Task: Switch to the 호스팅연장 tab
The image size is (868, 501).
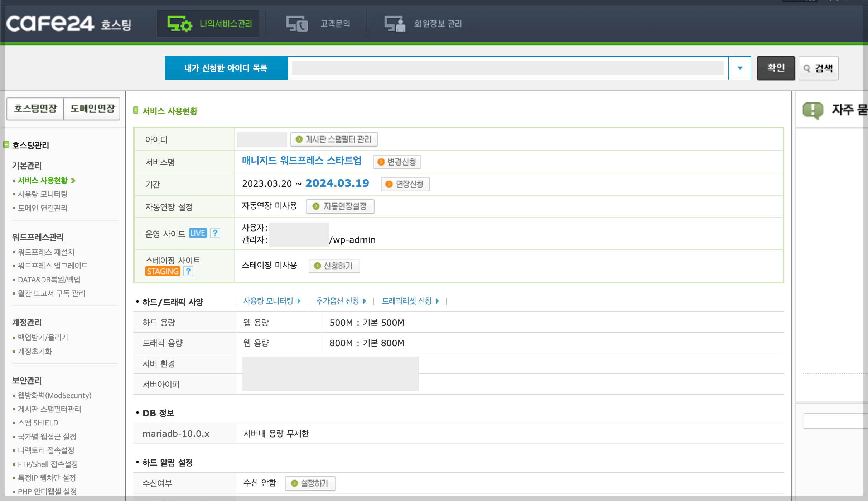Action: (35, 109)
